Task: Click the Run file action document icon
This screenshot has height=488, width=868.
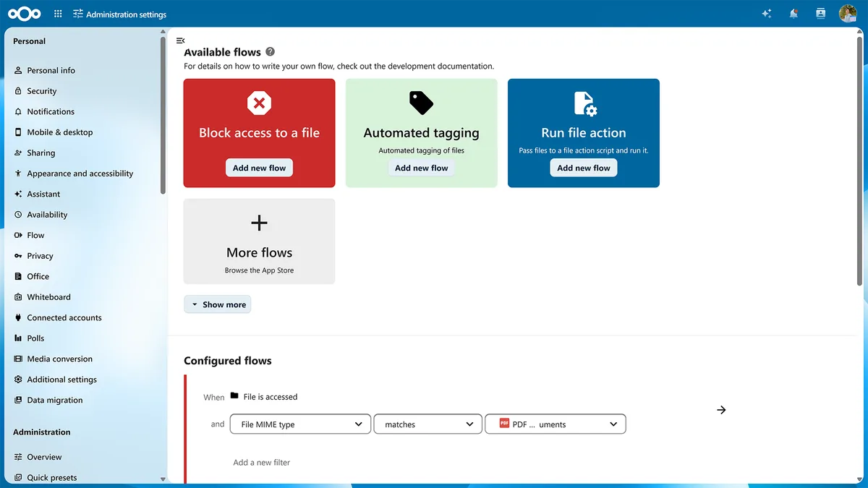Action: (584, 103)
